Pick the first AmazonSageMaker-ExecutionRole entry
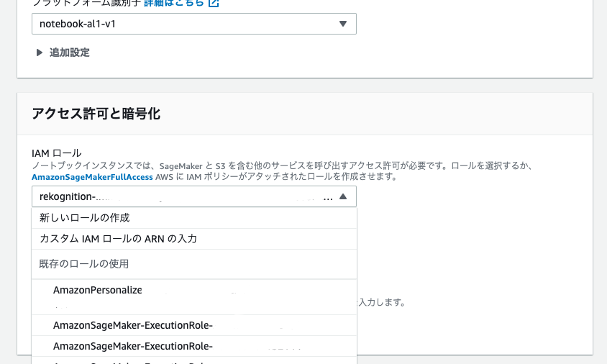Image resolution: width=607 pixels, height=364 pixels. click(194, 325)
